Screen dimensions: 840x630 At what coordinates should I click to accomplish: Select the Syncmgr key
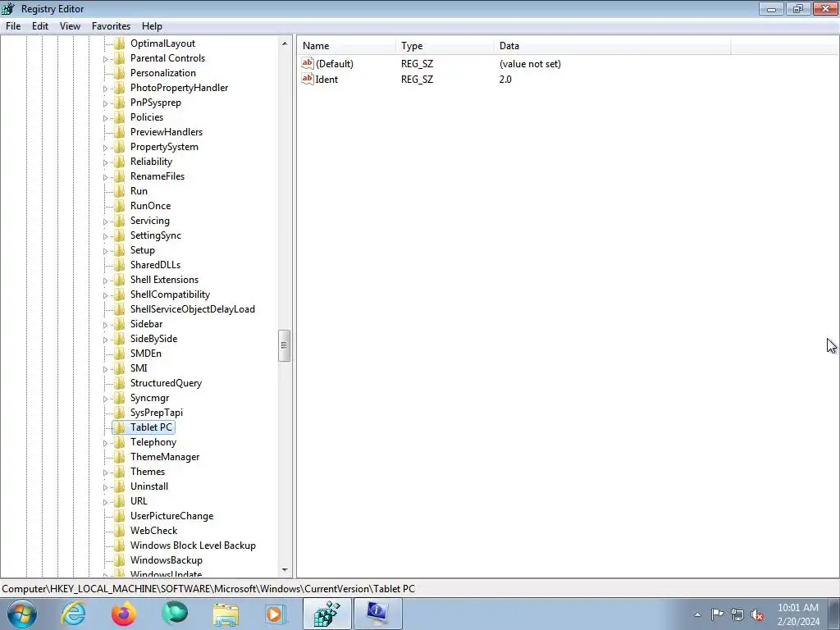(149, 398)
